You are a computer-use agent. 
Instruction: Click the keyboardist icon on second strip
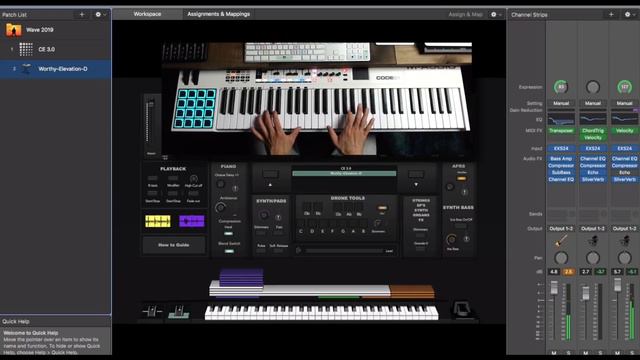tap(593, 241)
